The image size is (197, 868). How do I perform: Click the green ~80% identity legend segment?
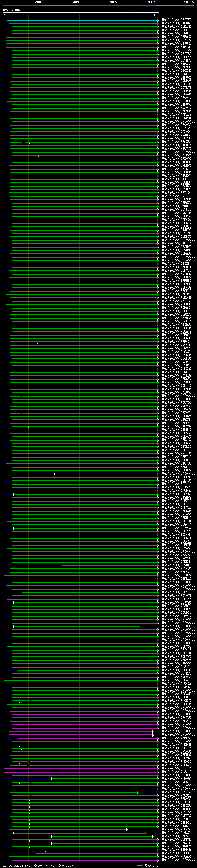[137, 6]
